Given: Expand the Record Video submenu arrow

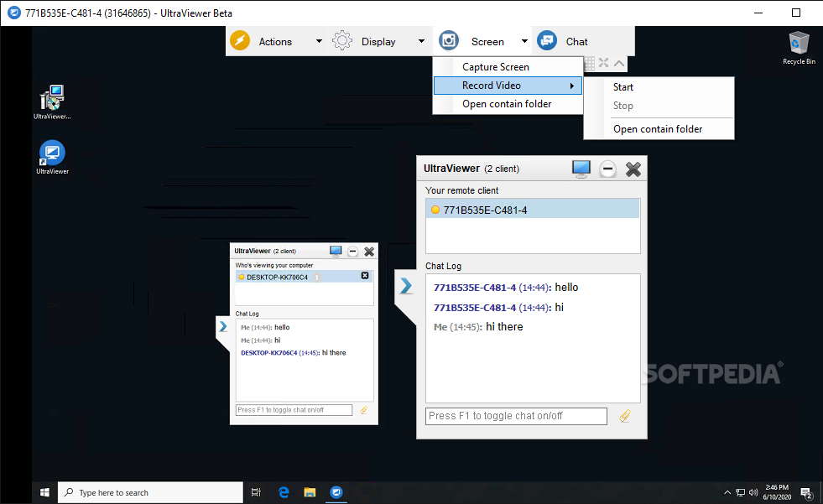Looking at the screenshot, I should (572, 86).
